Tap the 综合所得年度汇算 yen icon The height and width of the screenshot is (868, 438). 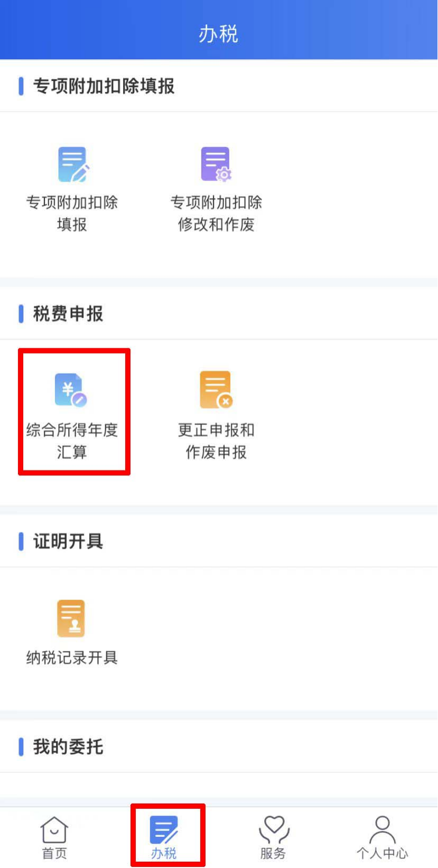click(71, 391)
